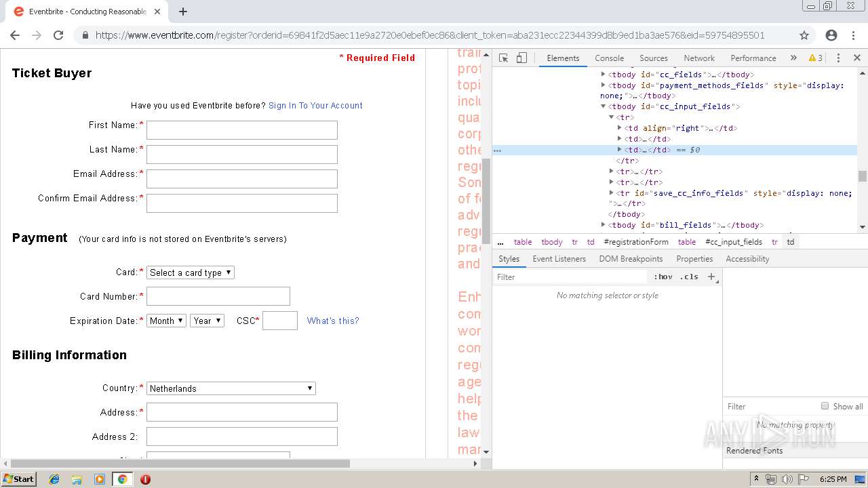
Task: Open the DOM Breakpoints pane tab
Action: pos(631,259)
